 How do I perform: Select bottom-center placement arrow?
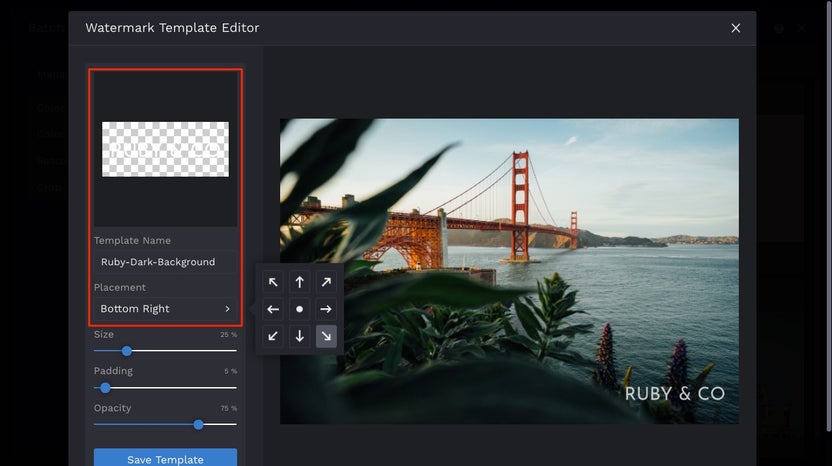click(x=299, y=336)
